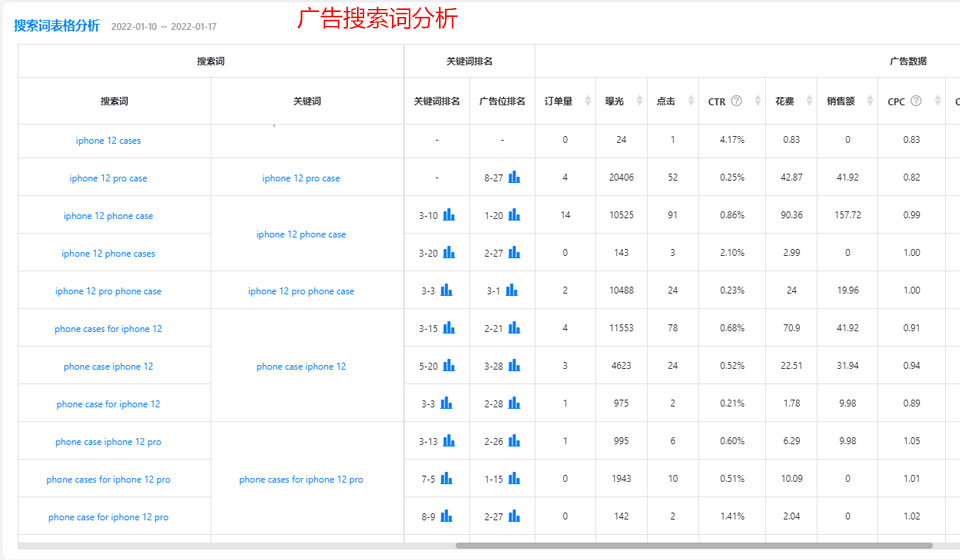Viewport: 960px width, 560px height.
Task: Open ad position chart 3-28 for phone case iphone 12
Action: tap(514, 365)
